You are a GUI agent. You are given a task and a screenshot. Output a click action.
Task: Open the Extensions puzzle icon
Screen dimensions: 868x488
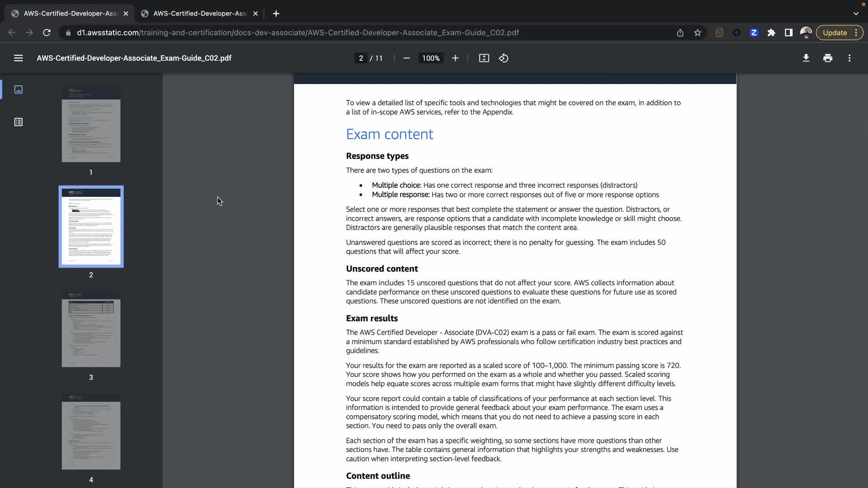(x=771, y=33)
